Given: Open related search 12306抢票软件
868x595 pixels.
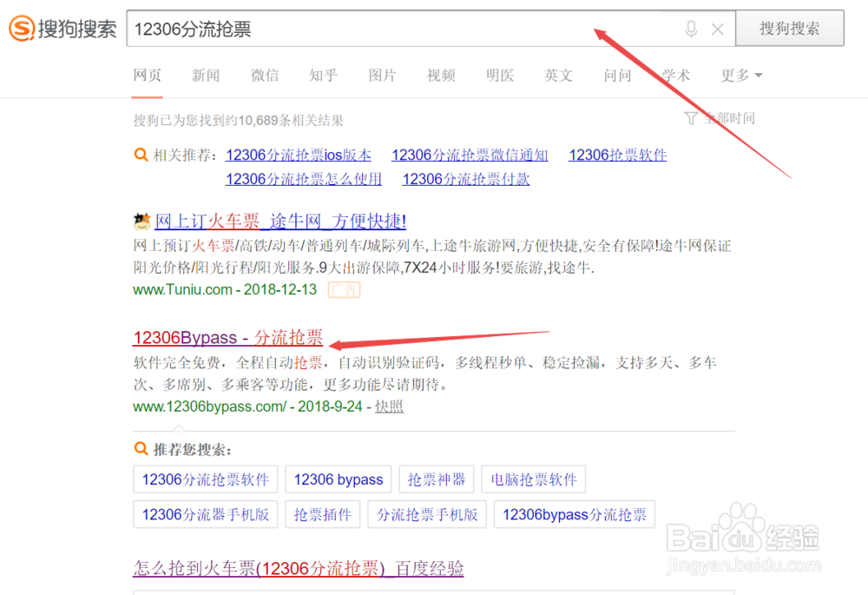Looking at the screenshot, I should (618, 155).
